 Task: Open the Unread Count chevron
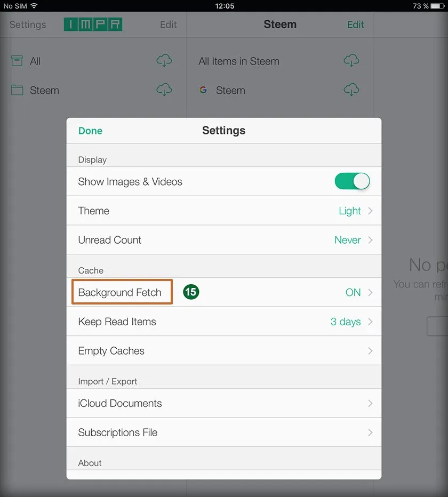(370, 240)
